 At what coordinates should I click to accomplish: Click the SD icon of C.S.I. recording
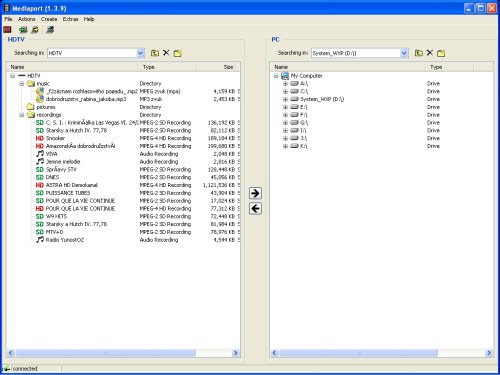tap(40, 122)
